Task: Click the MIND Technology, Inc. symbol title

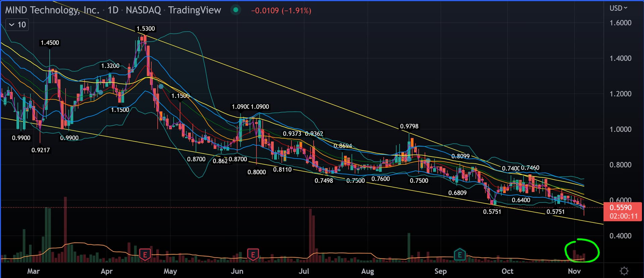Action: [52, 10]
